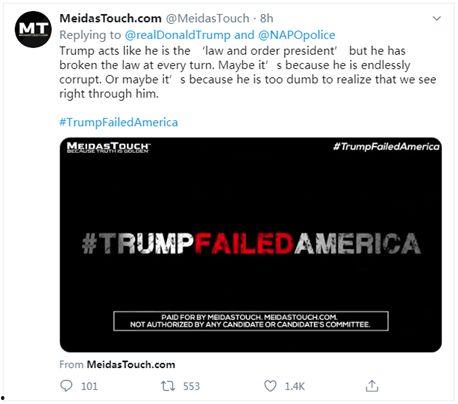
Task: Open the @MeidasTouch handle
Action: pyautogui.click(x=207, y=18)
